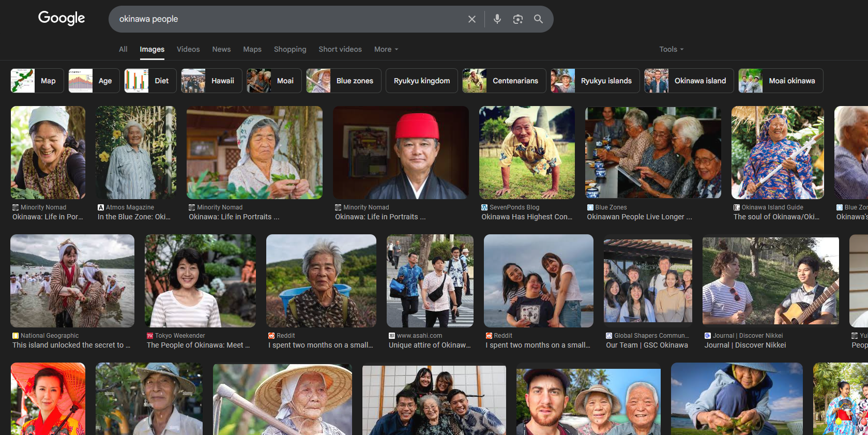
Task: Open the National Geographic beach ritual image
Action: (x=72, y=281)
